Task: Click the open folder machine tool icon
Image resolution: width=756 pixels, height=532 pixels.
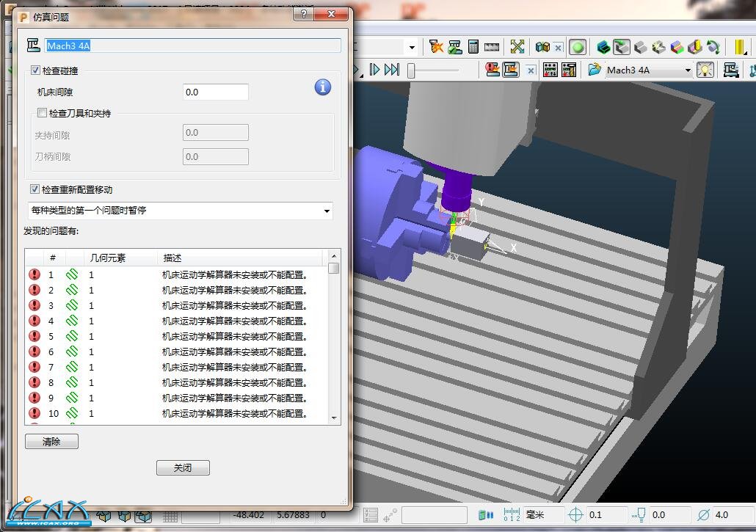Action: [x=594, y=70]
